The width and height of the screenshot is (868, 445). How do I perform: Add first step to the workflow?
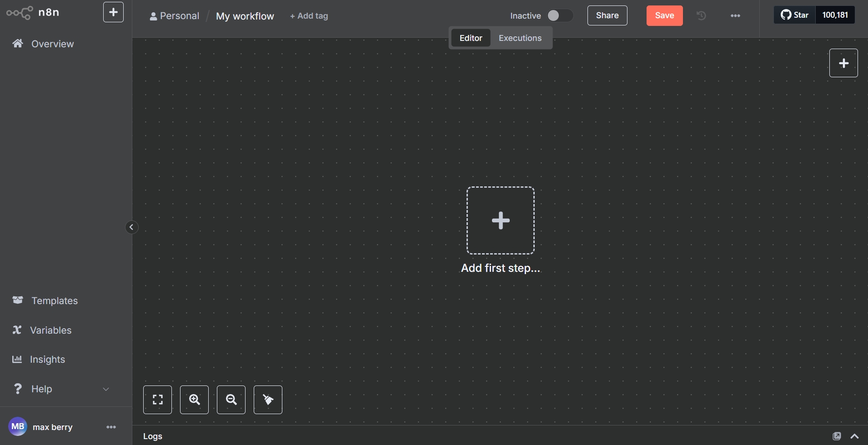500,220
